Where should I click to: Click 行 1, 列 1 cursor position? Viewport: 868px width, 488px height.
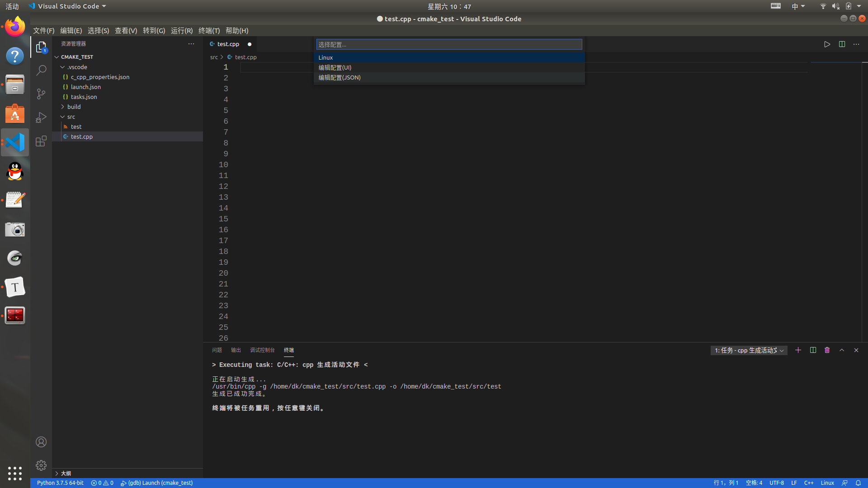click(x=726, y=483)
